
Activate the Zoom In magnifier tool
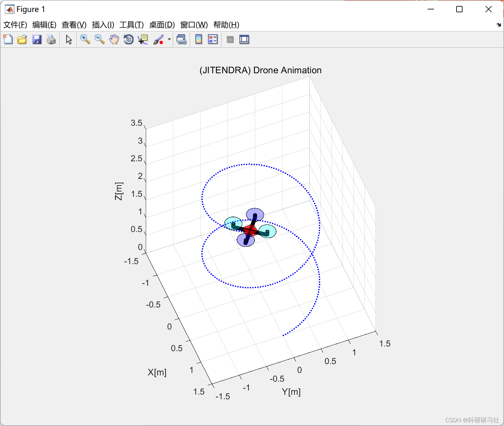click(85, 40)
